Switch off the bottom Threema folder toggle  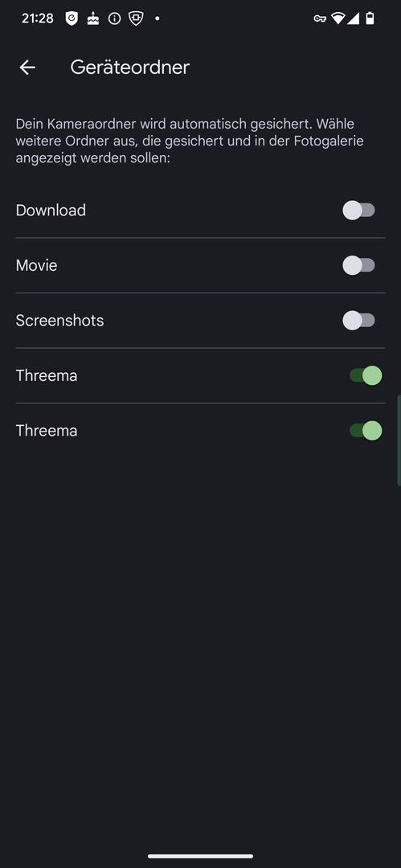pos(366,431)
